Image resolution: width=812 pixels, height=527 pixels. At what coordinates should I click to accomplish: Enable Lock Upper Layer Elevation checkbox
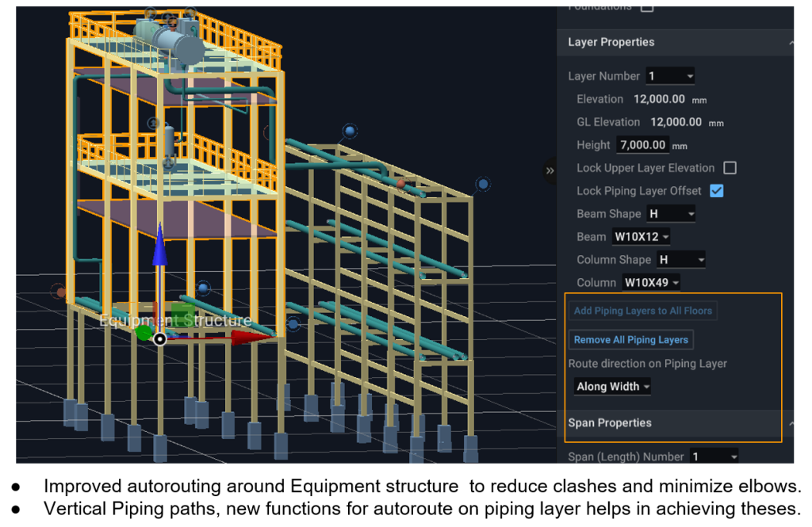[730, 168]
